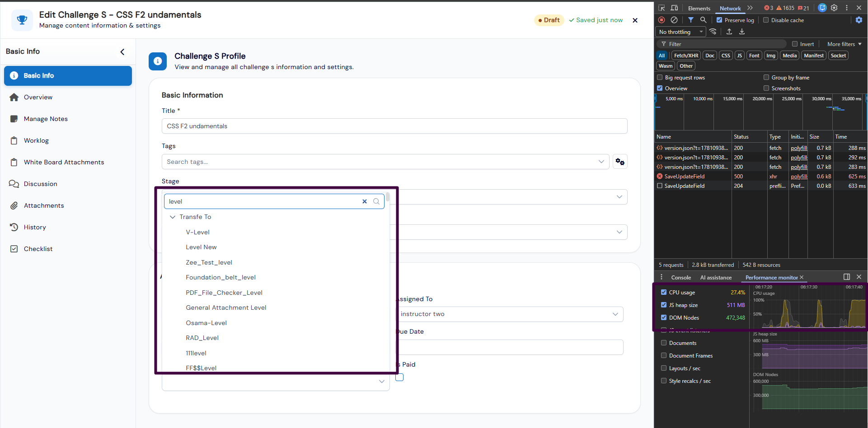Switch to the Elements tab
The width and height of the screenshot is (868, 428).
coord(699,9)
